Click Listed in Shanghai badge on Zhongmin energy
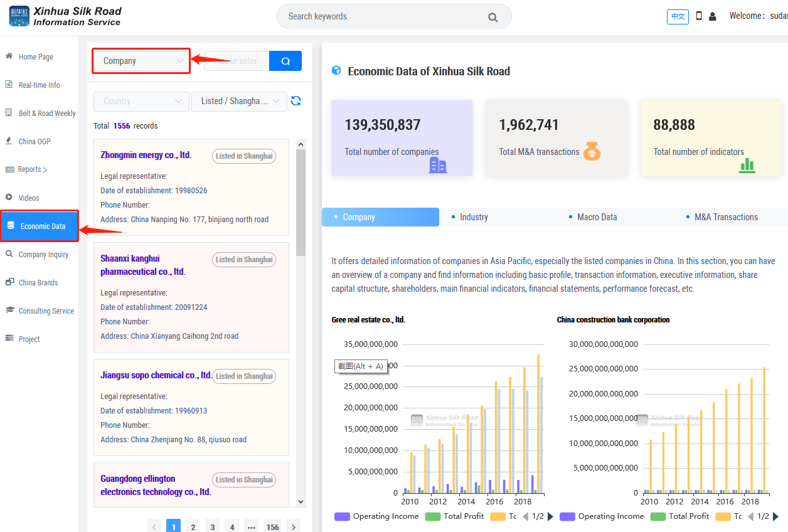This screenshot has width=788, height=532. [x=244, y=156]
